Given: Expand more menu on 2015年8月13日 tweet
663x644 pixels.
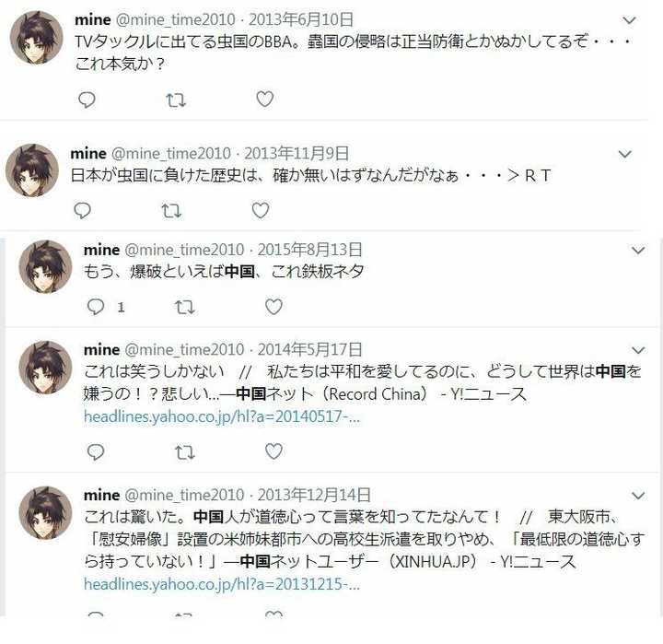Looking at the screenshot, I should (638, 250).
